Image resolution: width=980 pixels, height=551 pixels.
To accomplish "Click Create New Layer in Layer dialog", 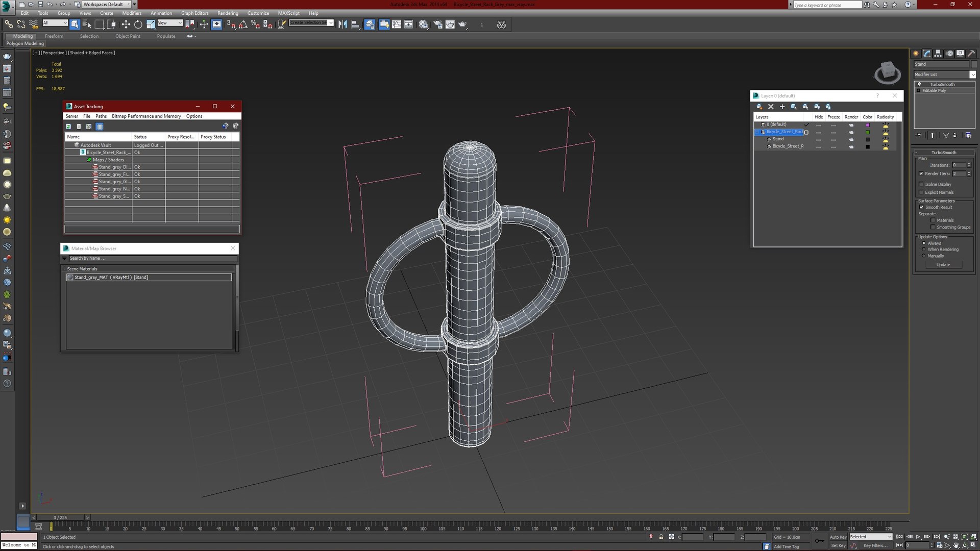I will (x=759, y=107).
